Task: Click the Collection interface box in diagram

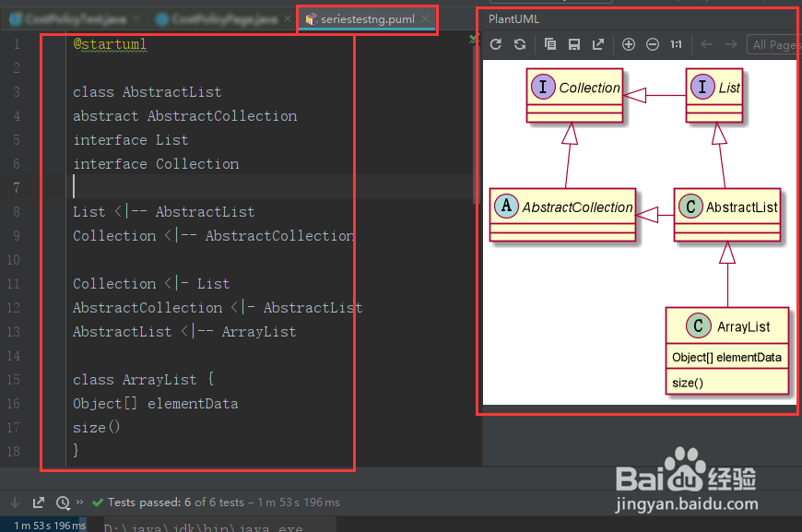Action: 574,96
